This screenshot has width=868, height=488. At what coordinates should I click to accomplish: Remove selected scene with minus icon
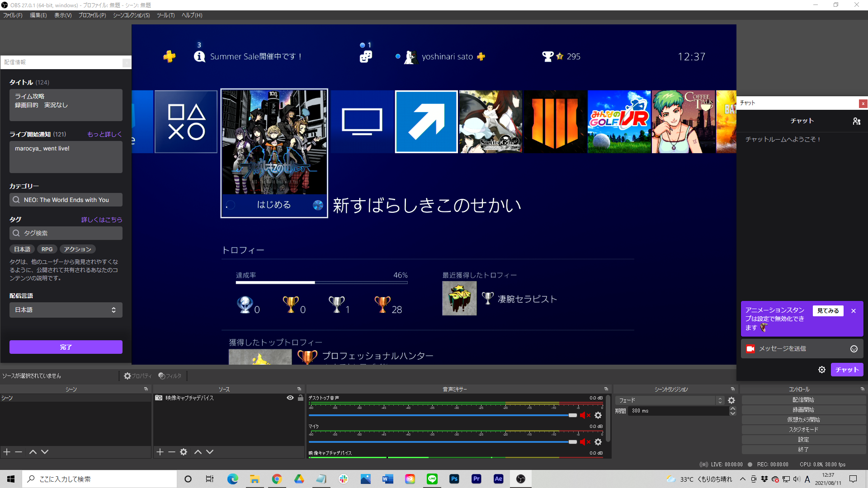pyautogui.click(x=19, y=452)
